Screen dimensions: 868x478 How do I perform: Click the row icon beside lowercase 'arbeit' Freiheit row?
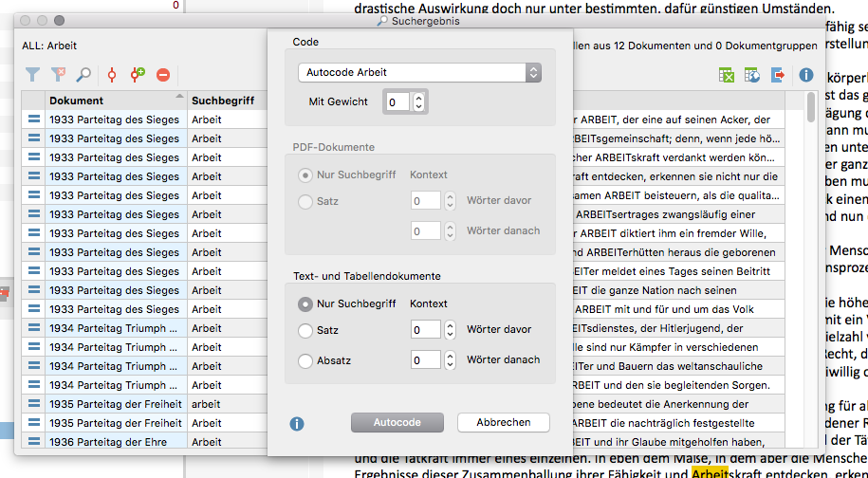click(34, 404)
